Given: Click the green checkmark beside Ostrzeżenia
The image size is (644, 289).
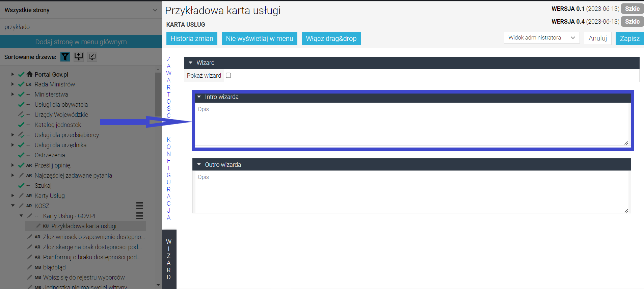Looking at the screenshot, I should tap(21, 155).
